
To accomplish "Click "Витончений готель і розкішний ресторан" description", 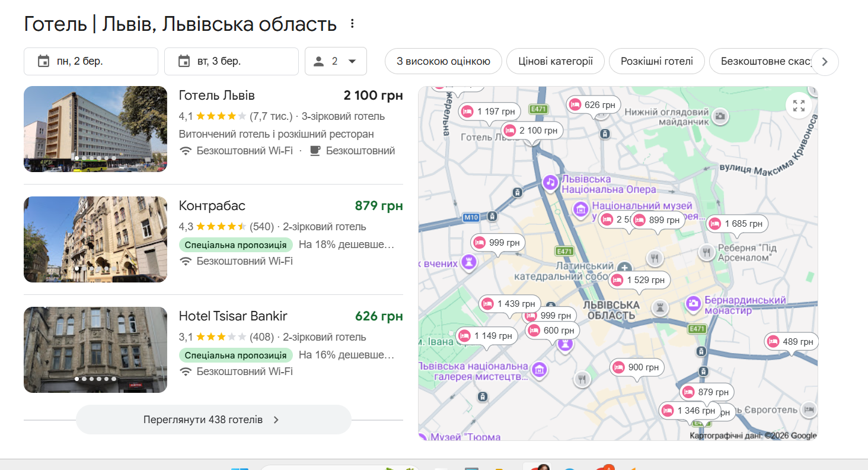I will (x=276, y=134).
